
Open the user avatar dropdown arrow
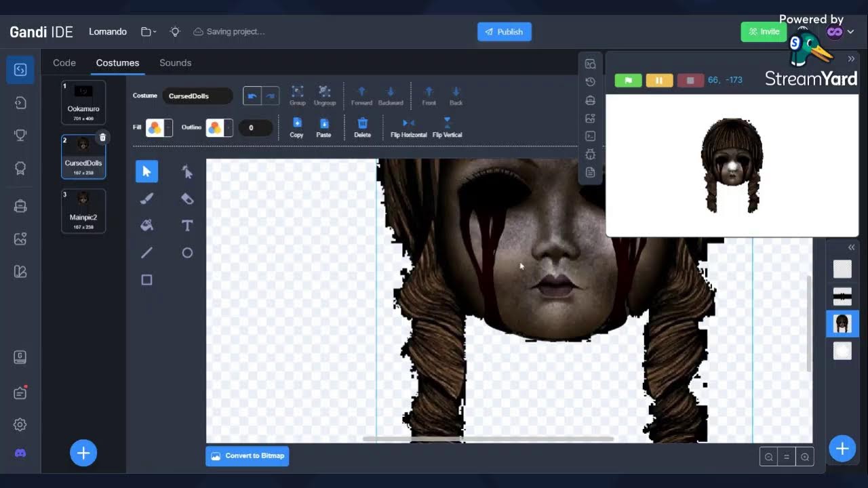(850, 31)
